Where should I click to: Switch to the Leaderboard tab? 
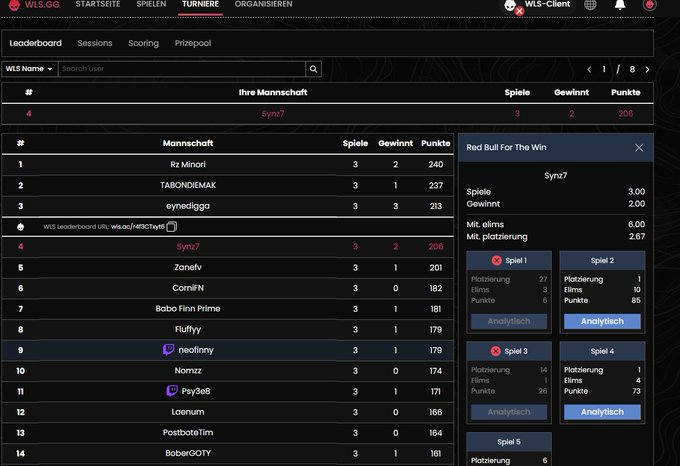pyautogui.click(x=36, y=43)
